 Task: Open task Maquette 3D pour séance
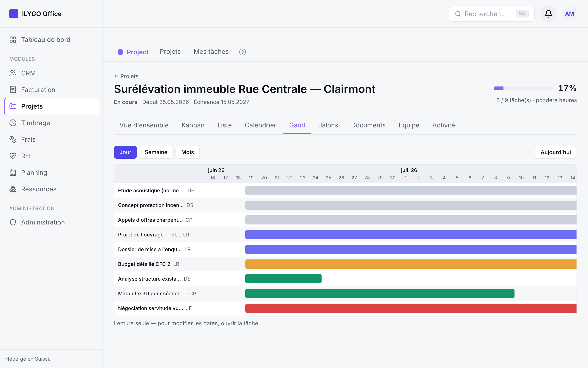click(x=152, y=293)
